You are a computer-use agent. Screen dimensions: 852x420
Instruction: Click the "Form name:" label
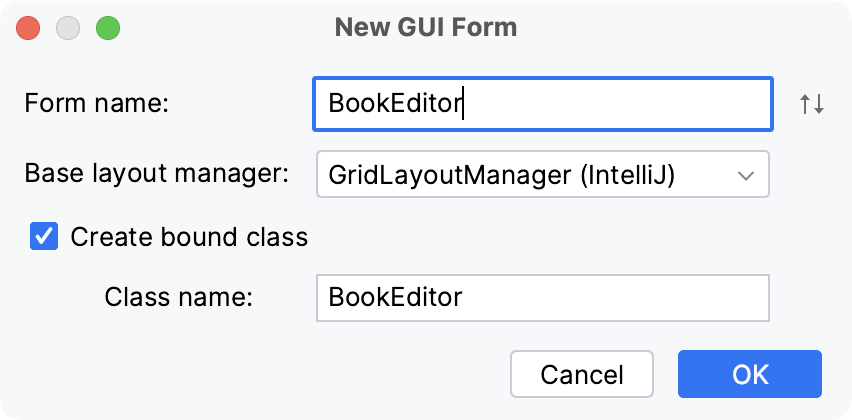pos(97,103)
